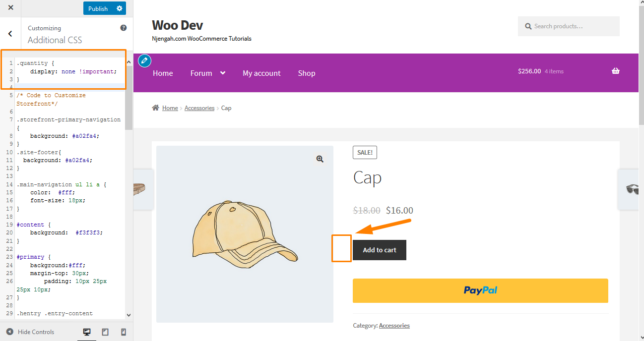This screenshot has height=341, width=644.
Task: Zoom the product image with magnifier
Action: pyautogui.click(x=320, y=159)
